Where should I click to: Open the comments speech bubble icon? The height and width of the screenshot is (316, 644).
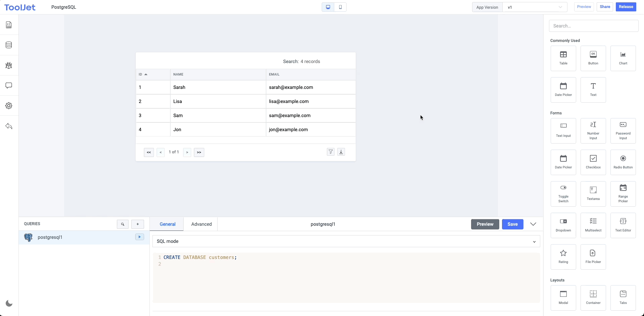pyautogui.click(x=9, y=86)
